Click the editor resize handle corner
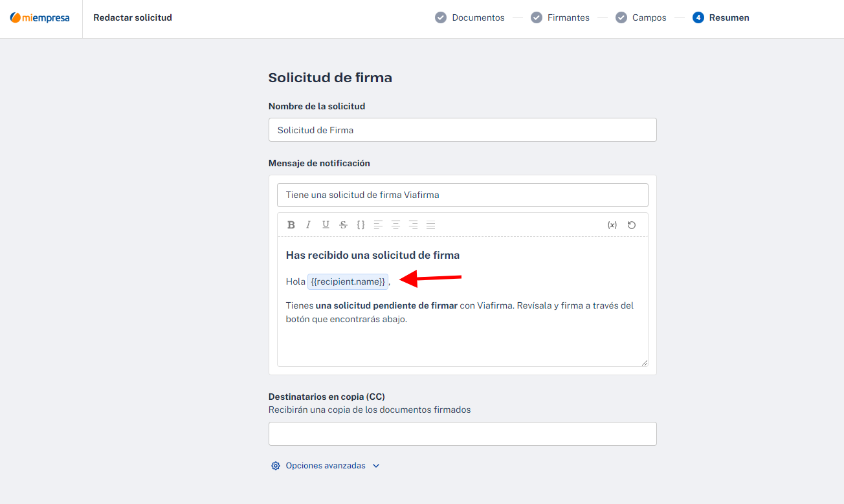The image size is (844, 504). (644, 362)
